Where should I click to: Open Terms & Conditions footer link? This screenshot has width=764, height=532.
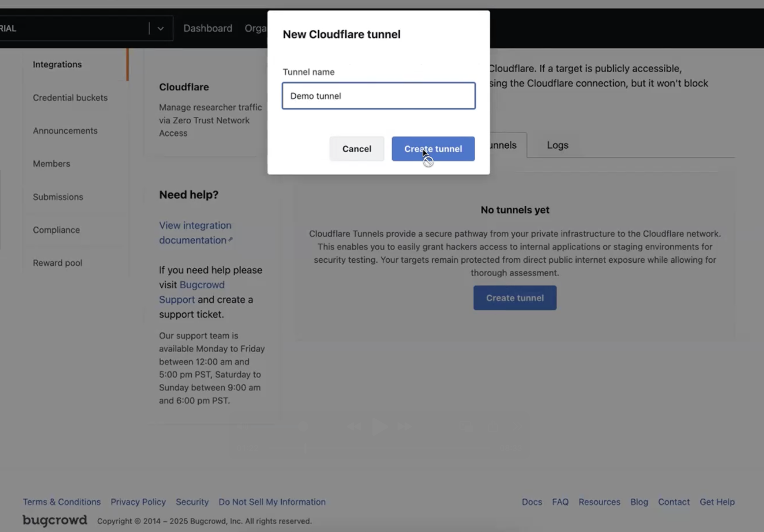coord(62,502)
